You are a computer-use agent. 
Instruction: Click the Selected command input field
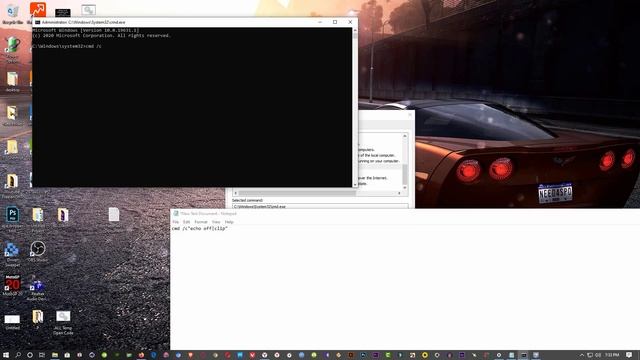coord(320,206)
